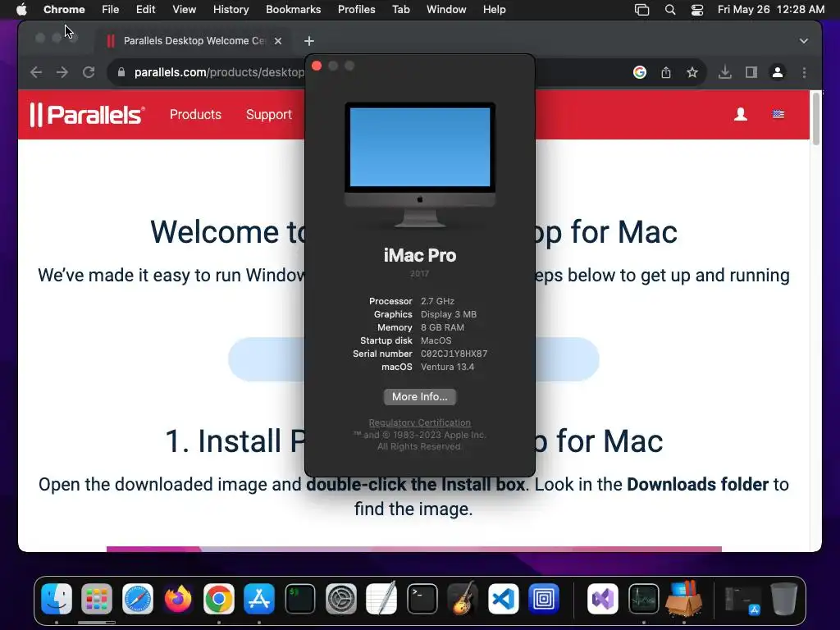Open the File menu
Screen dimensions: 840x630
click(111, 9)
